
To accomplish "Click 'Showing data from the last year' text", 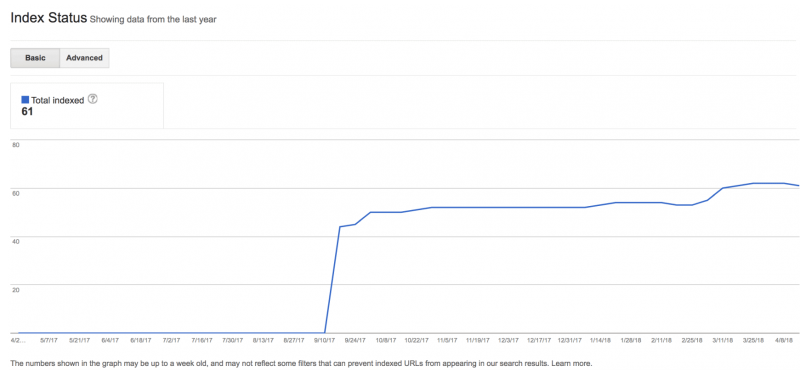I will tap(153, 20).
